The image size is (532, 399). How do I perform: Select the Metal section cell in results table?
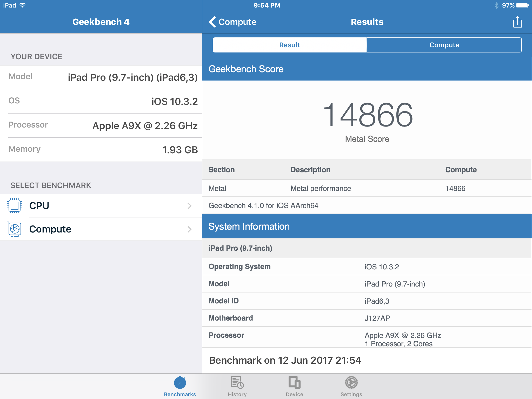(217, 188)
